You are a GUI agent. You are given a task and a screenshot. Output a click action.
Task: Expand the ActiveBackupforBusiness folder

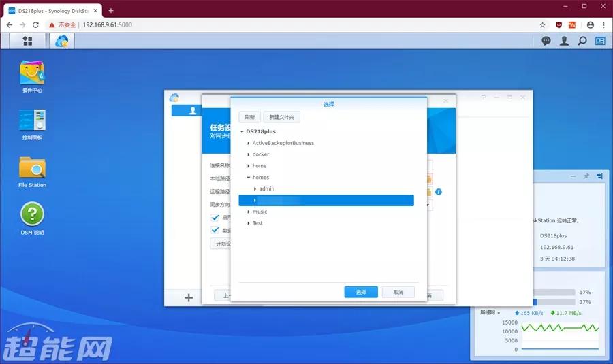[248, 144]
